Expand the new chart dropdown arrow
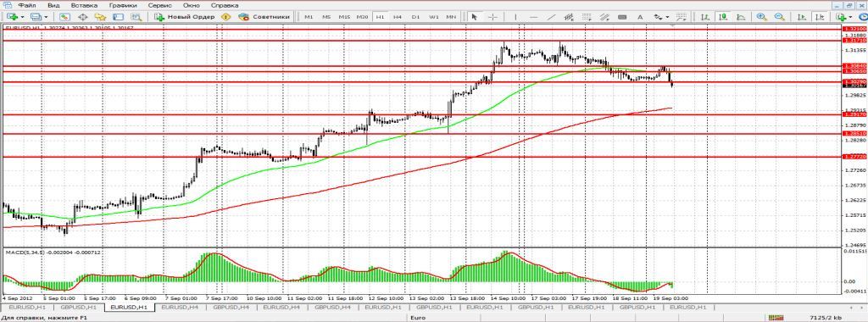The image size is (868, 322). click(23, 17)
